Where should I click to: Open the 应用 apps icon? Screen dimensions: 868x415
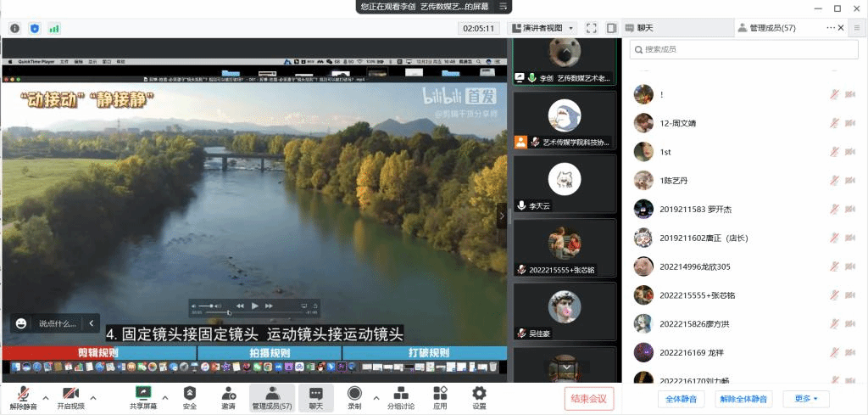[440, 393]
